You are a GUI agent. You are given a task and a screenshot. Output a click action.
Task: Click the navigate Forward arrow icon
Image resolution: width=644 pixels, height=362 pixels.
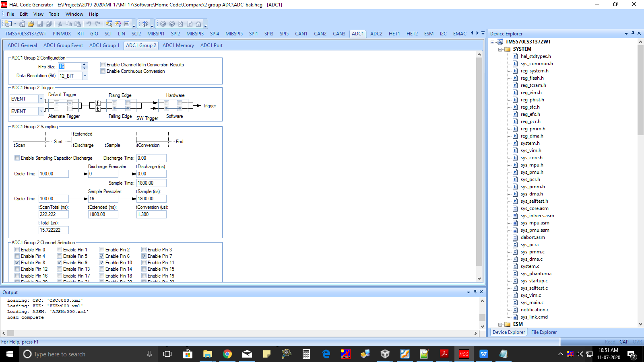172,24
